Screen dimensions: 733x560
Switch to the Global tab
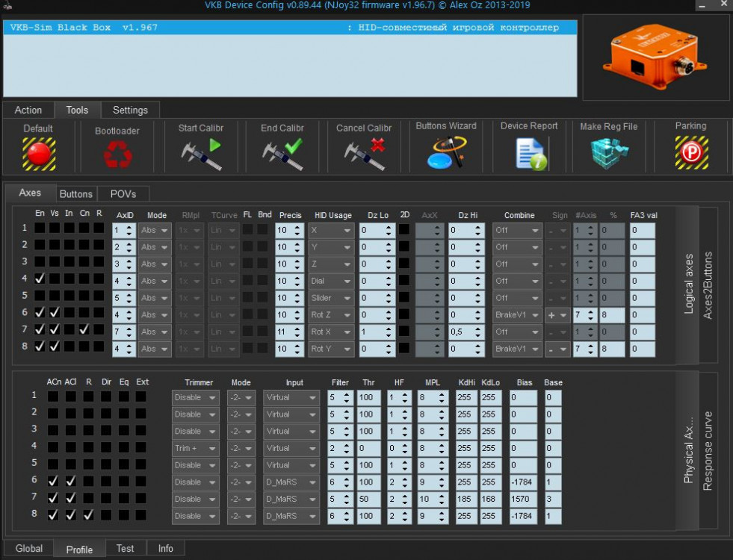29,549
